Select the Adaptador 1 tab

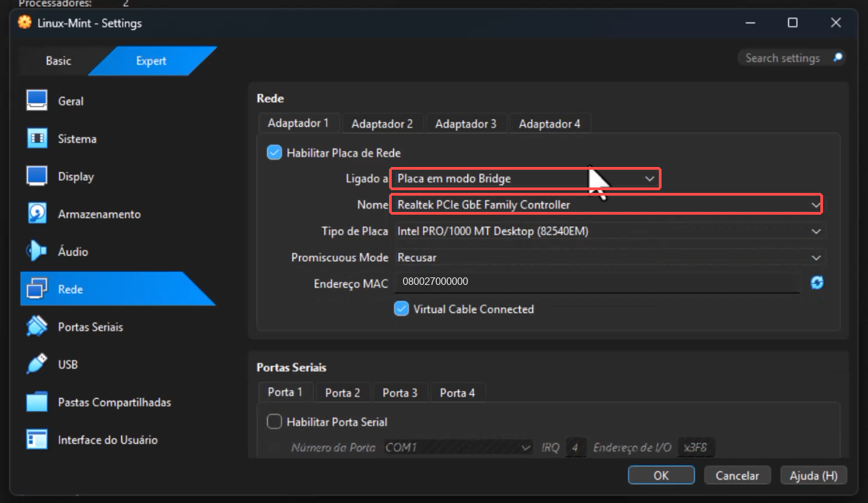[x=298, y=123]
